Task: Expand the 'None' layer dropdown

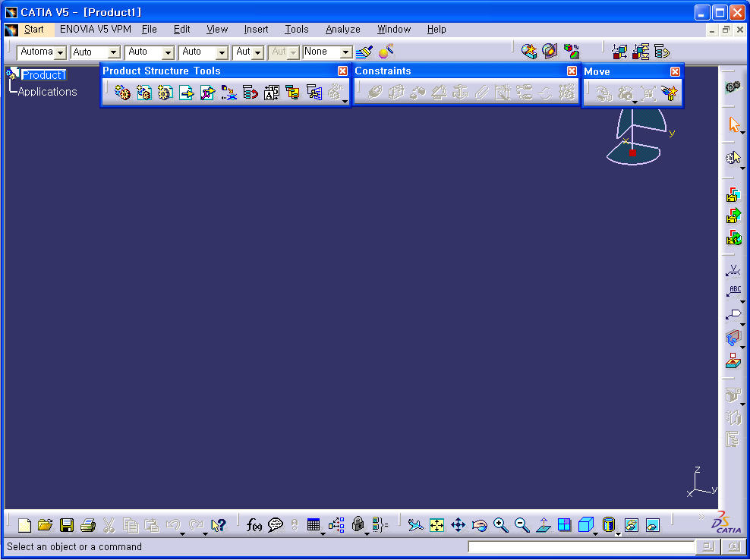Action: 345,52
